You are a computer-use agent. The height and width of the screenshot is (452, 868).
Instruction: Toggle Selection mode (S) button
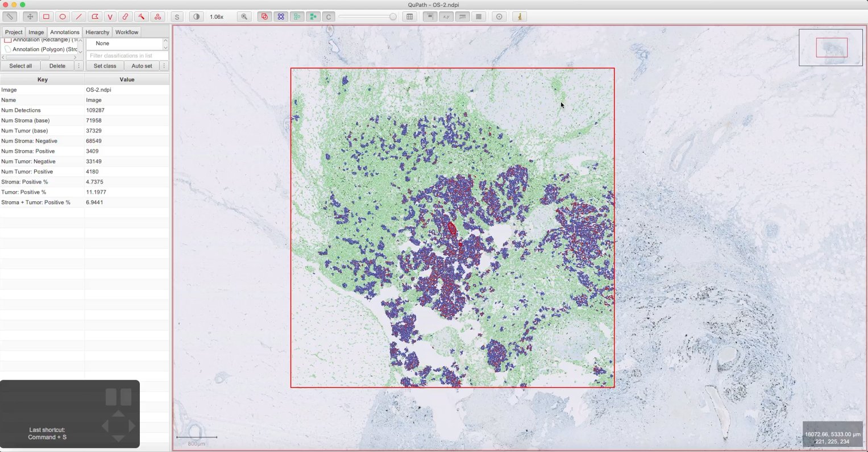177,16
